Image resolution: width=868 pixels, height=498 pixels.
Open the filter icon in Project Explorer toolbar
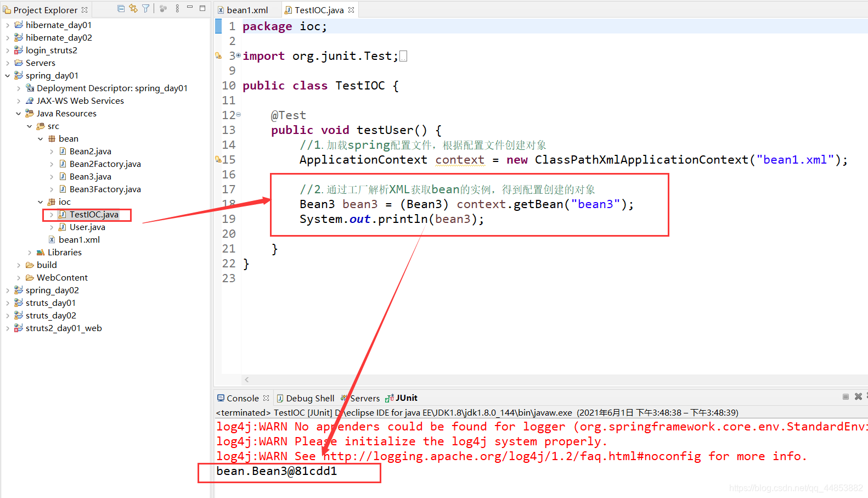click(145, 9)
